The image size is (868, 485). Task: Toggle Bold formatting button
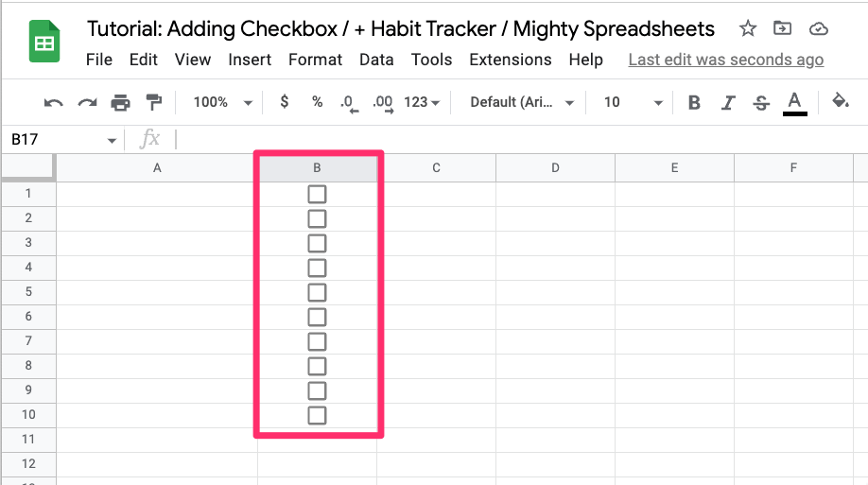click(694, 102)
